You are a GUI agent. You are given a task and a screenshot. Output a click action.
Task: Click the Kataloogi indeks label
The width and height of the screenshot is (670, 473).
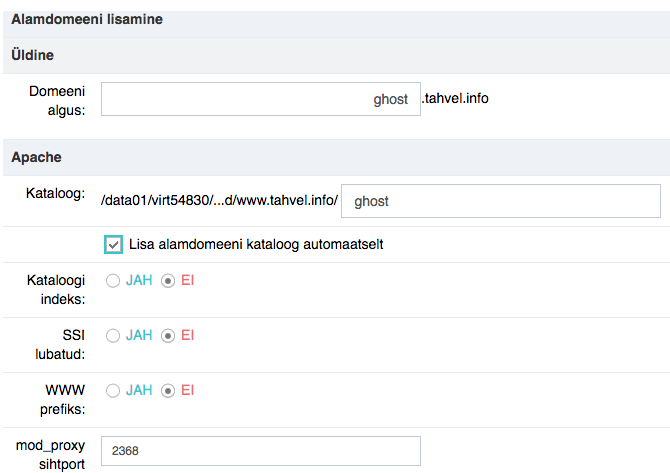(x=56, y=289)
